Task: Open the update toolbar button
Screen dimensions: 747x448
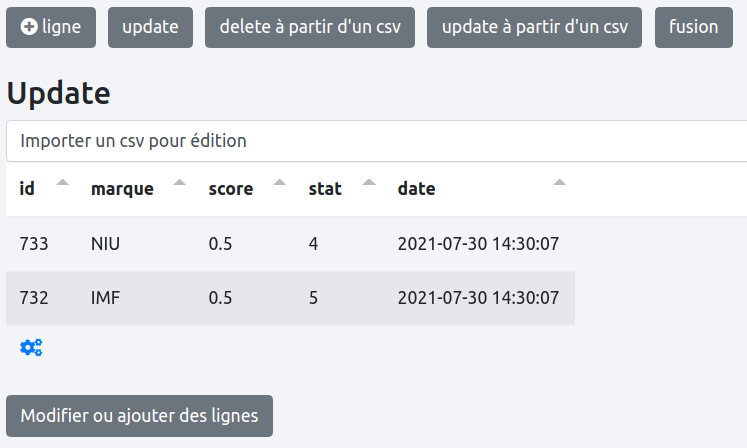Action: [x=150, y=27]
